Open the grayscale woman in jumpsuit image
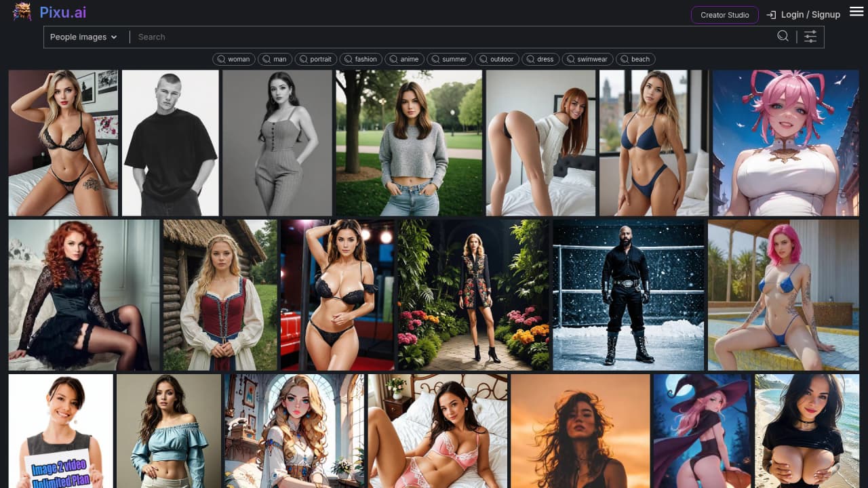 (277, 143)
